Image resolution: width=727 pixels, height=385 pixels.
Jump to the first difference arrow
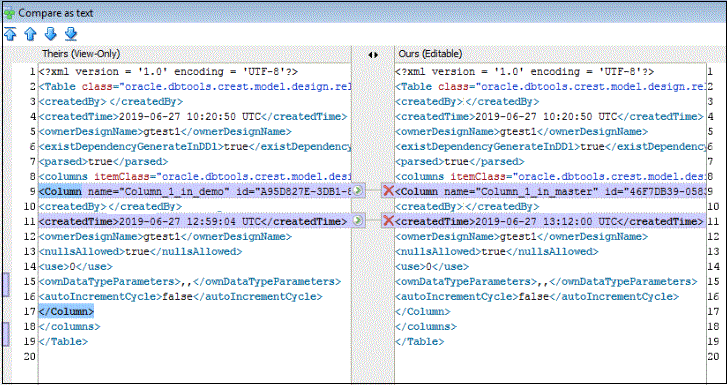pos(10,34)
